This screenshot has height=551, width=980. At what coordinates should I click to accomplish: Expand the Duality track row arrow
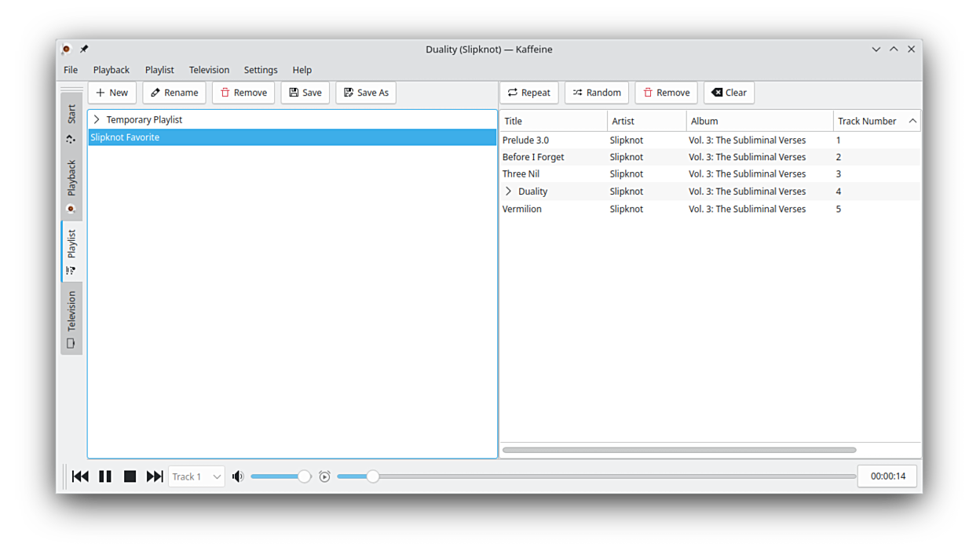click(508, 192)
